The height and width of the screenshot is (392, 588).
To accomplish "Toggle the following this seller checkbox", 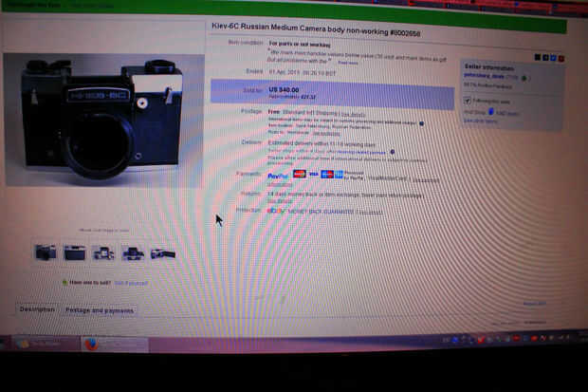I will click(x=468, y=101).
